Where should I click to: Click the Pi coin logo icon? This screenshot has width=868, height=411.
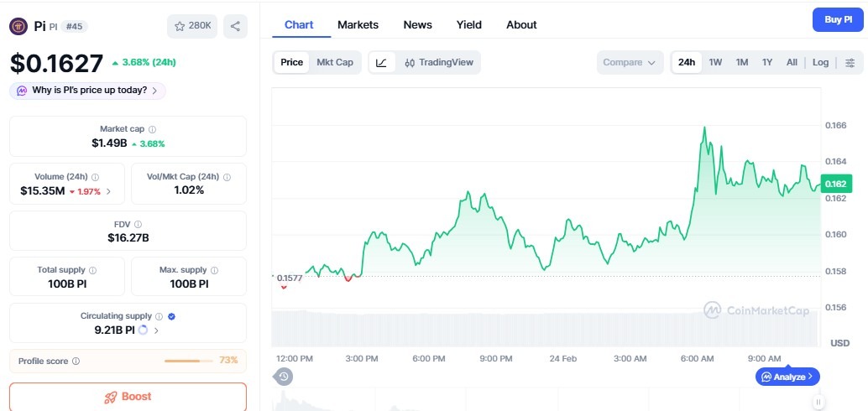pyautogui.click(x=18, y=26)
